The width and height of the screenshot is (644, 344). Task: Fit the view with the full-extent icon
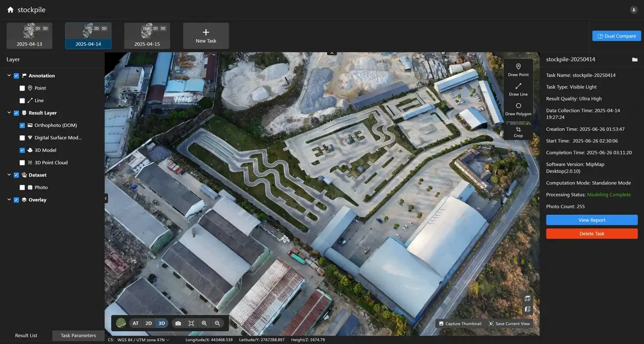tap(191, 323)
